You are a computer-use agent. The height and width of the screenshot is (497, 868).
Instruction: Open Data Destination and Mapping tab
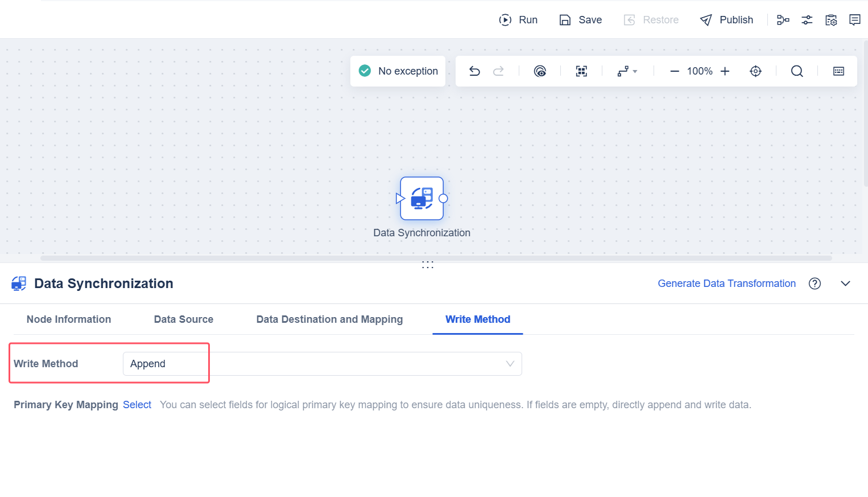(329, 319)
